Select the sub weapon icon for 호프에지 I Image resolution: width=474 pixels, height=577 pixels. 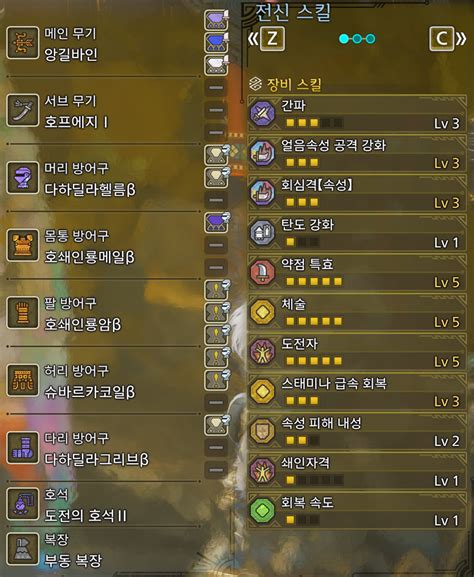point(22,110)
